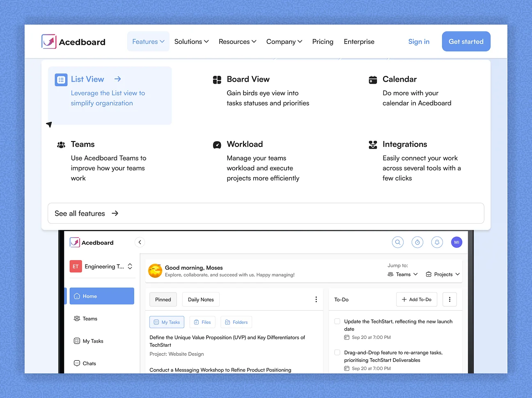Click the Acedboard logo in top navbar
This screenshot has height=398, width=532.
[74, 42]
